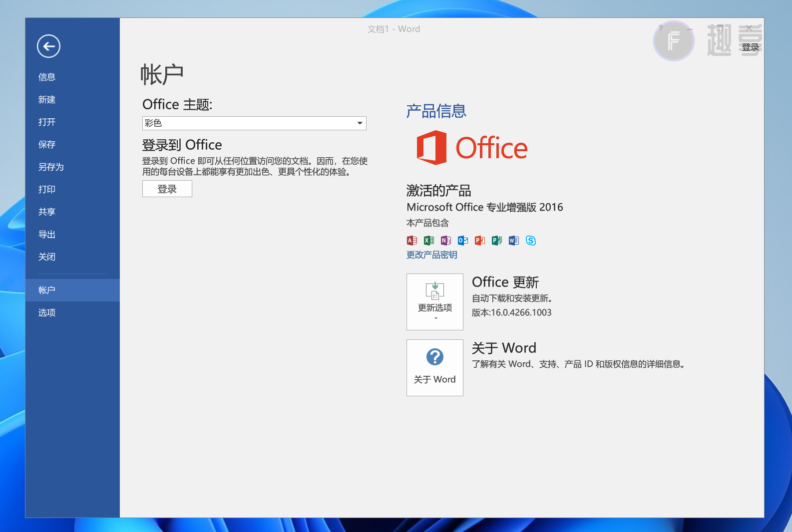The height and width of the screenshot is (532, 792).
Task: Select the 帐户 sidebar item
Action: click(72, 290)
